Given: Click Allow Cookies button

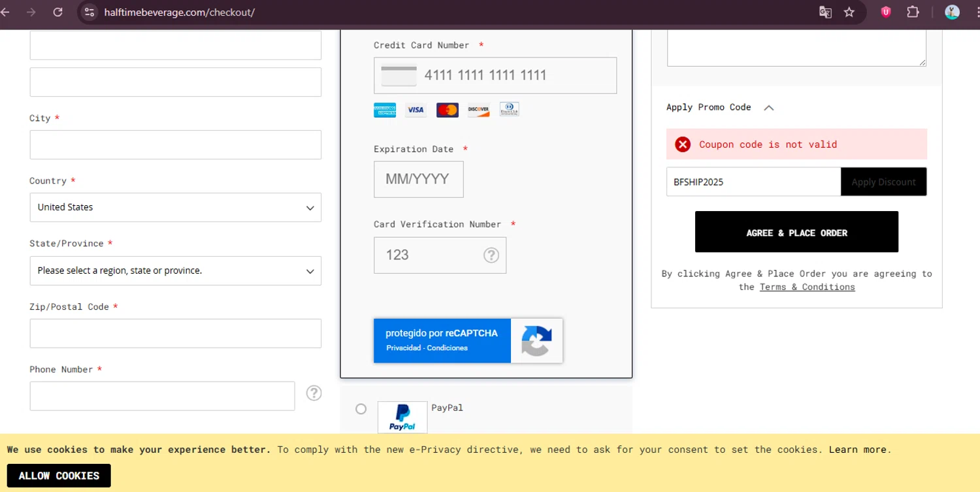Looking at the screenshot, I should pos(59,476).
